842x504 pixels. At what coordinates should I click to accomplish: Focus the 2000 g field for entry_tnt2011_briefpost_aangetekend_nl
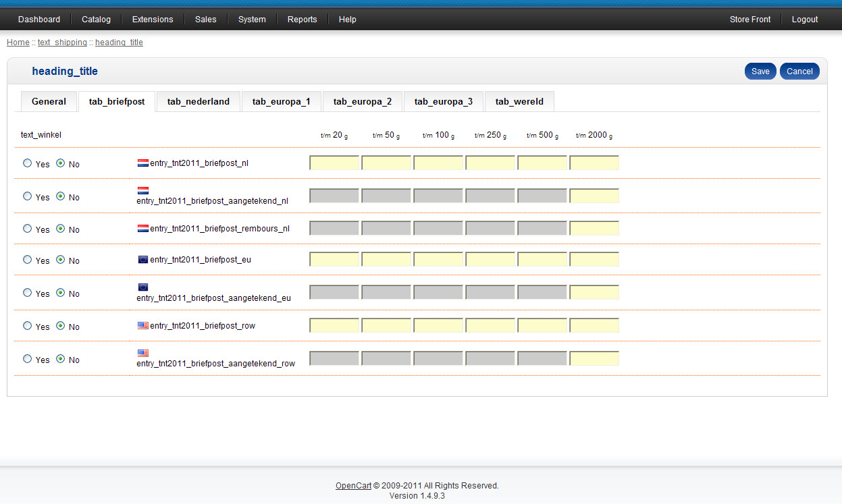click(594, 196)
